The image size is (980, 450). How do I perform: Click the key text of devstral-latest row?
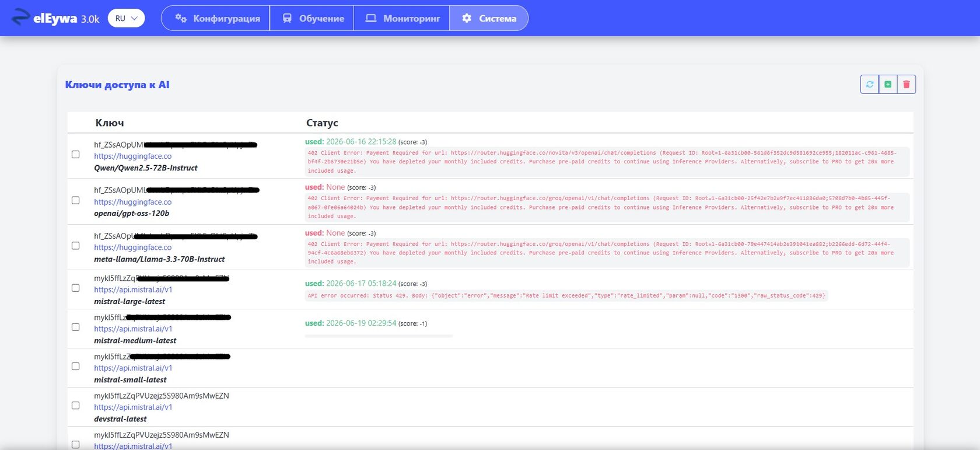pyautogui.click(x=162, y=396)
